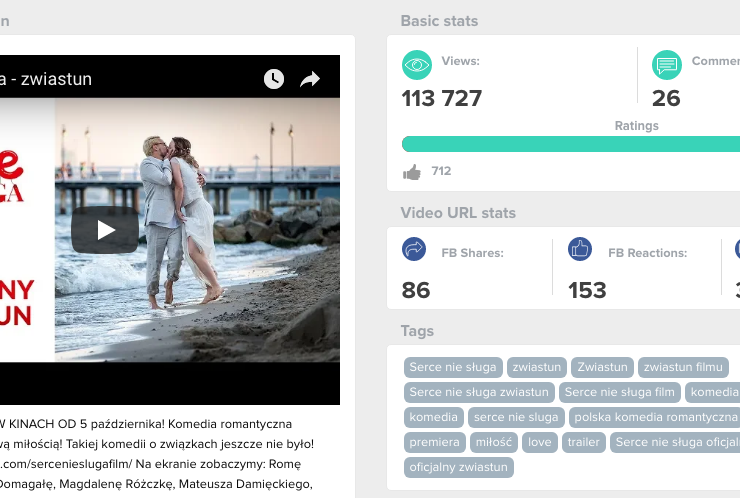
Task: Click the Comments speech bubble icon
Action: [x=667, y=65]
